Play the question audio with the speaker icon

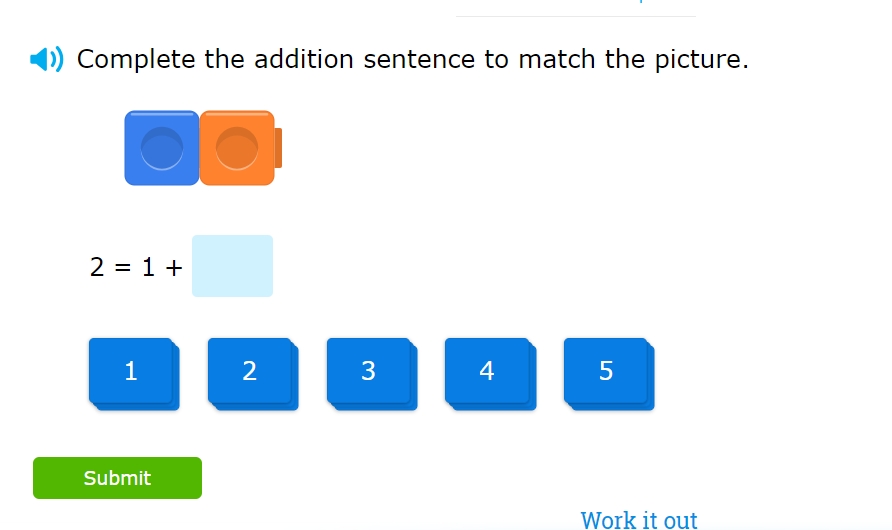46,60
